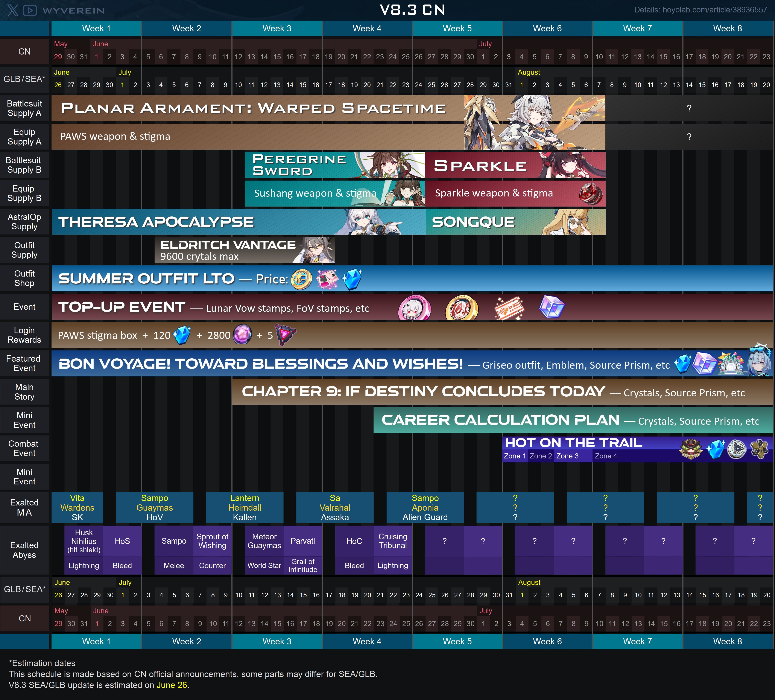Screen dimensions: 775x700
Task: Click the yellow June 26 estimate text
Action: [172, 685]
